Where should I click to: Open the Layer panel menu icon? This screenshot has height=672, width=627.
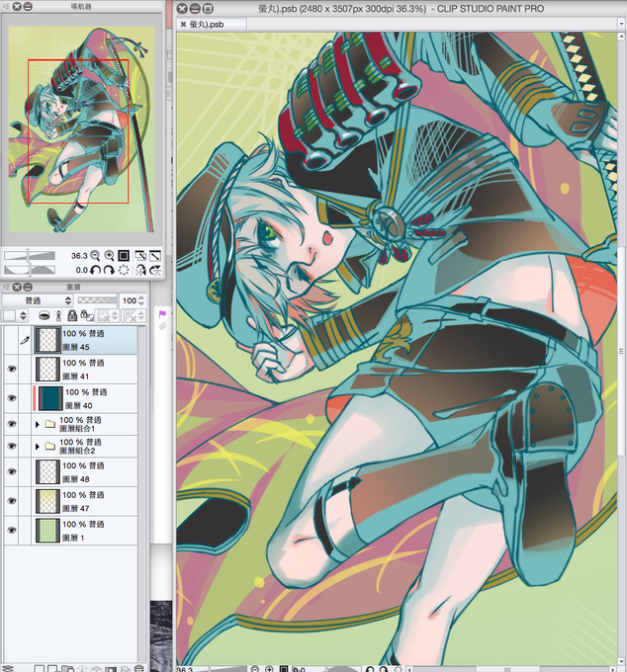(6, 287)
